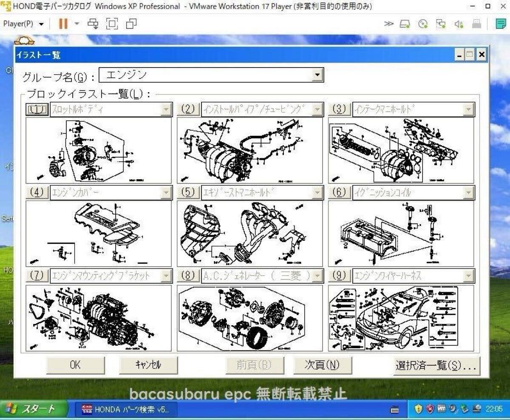The width and height of the screenshot is (510, 420).
Task: Click the (7) block button
Action: click(x=37, y=276)
